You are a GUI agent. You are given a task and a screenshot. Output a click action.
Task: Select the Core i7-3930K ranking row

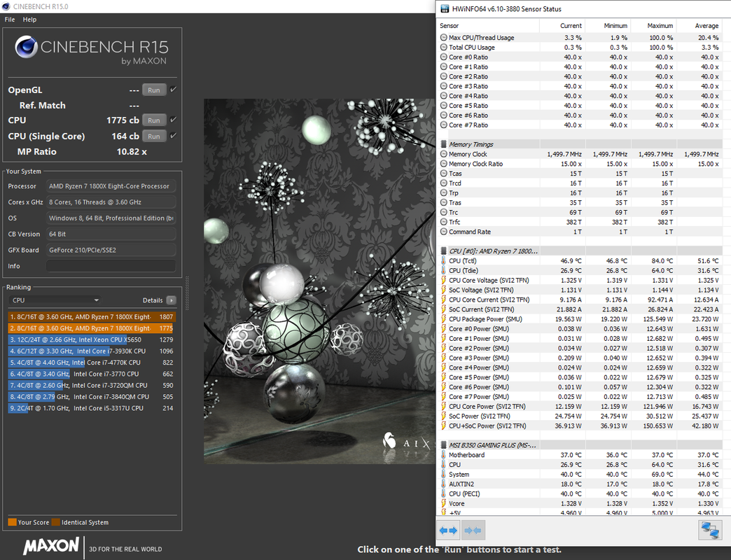click(91, 351)
